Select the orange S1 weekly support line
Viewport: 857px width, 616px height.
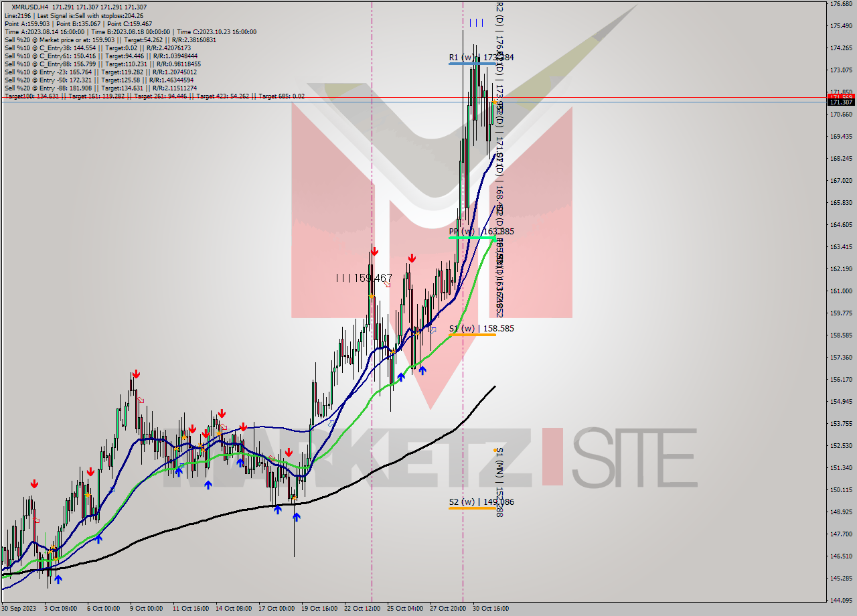(x=473, y=334)
